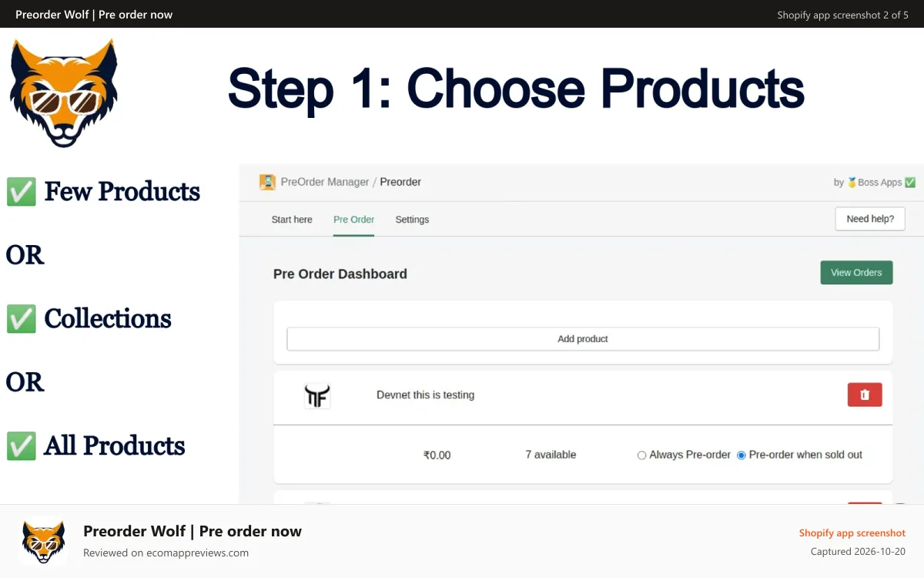Click the by Boss Apps label
The width and height of the screenshot is (924, 578).
[x=875, y=183]
